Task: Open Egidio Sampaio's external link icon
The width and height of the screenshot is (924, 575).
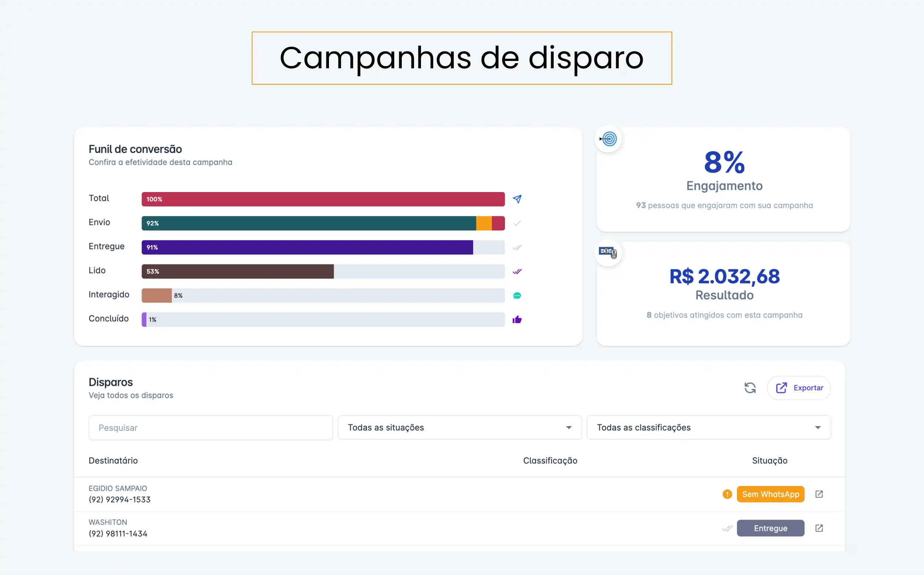Action: pos(819,494)
